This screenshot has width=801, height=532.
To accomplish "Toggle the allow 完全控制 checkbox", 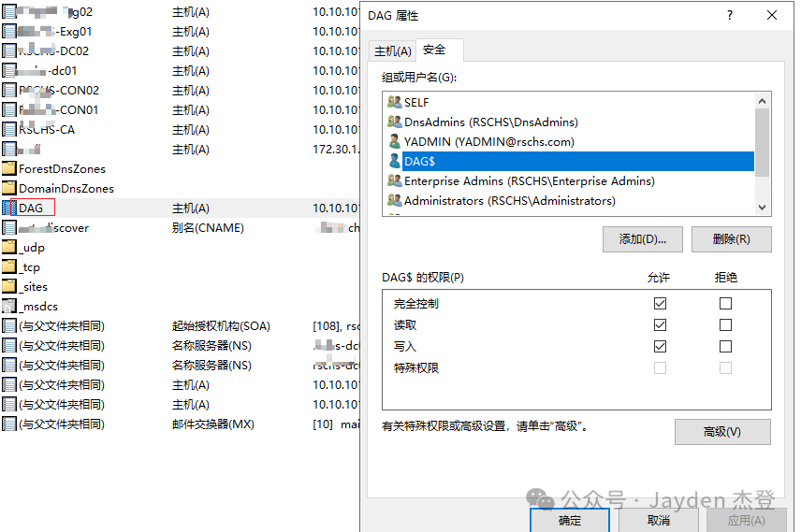I will click(661, 304).
